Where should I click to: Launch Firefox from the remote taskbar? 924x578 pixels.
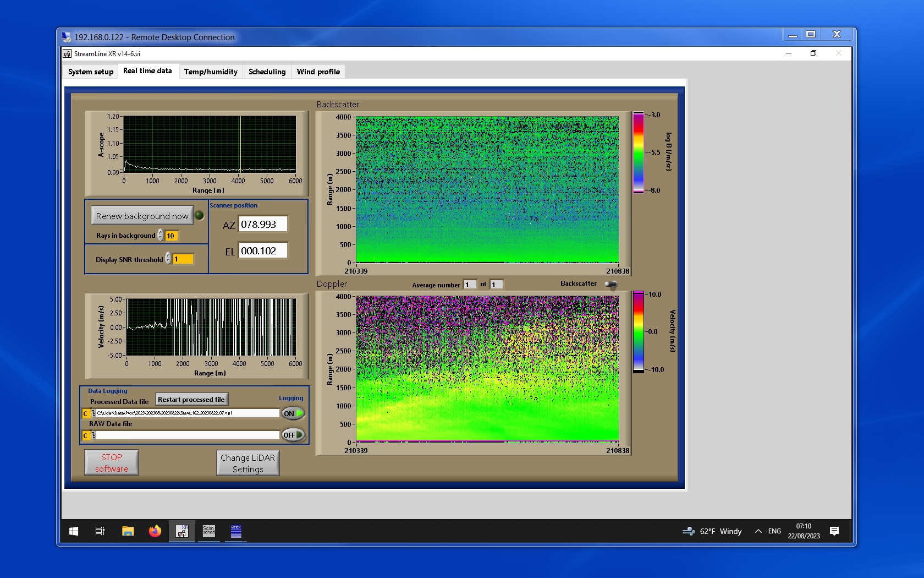[x=155, y=531]
